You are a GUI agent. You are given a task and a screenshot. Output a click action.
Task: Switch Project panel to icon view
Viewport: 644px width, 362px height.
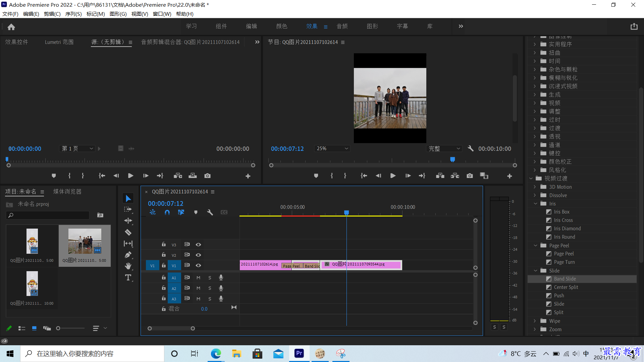coord(34,328)
